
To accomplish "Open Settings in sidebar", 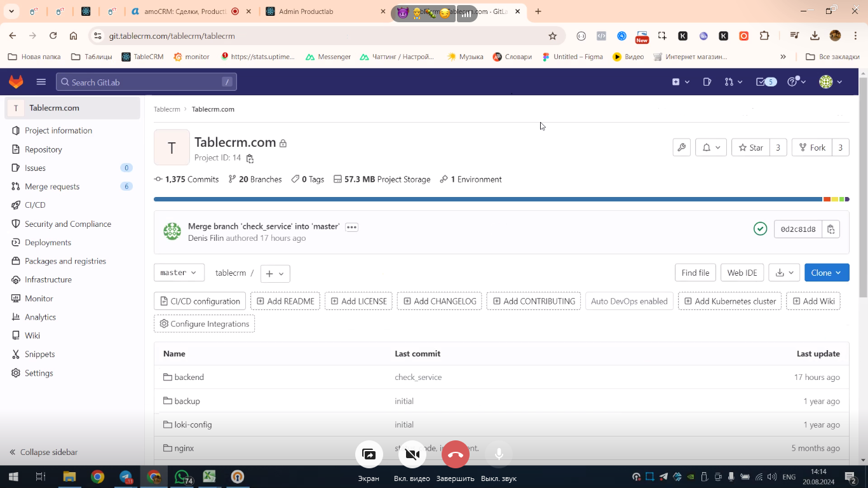I will [72, 373].
